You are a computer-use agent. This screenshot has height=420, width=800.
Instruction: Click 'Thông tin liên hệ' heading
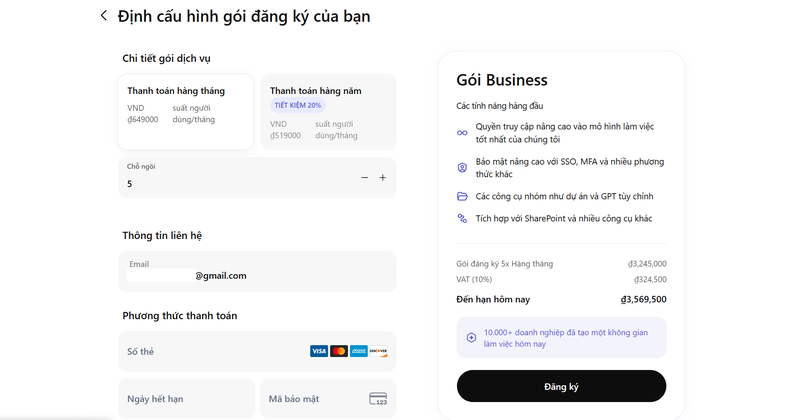coord(162,235)
